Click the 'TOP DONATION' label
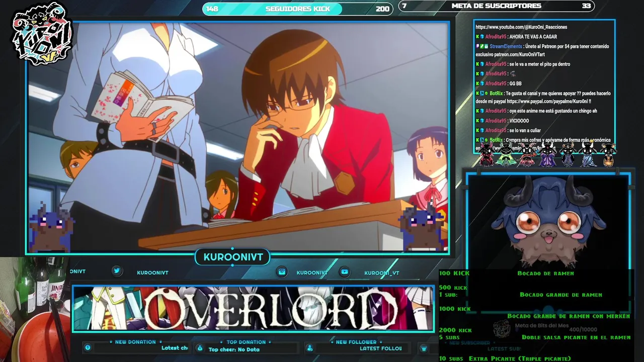Screen dimensions: 644x362 pos(246,342)
